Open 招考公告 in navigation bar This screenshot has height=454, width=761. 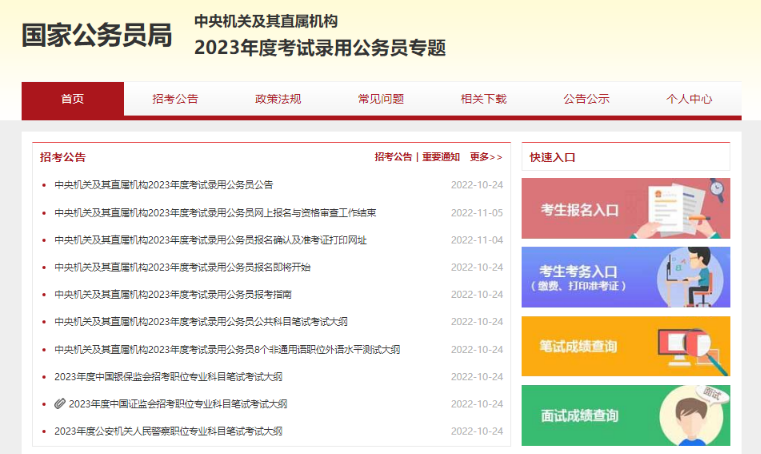click(175, 99)
